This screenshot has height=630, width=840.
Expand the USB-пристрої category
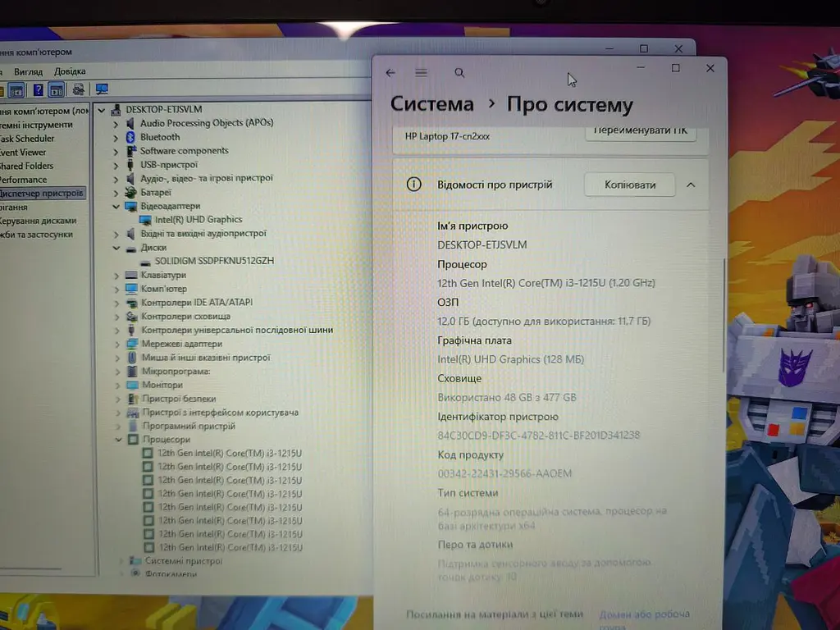pos(116,166)
